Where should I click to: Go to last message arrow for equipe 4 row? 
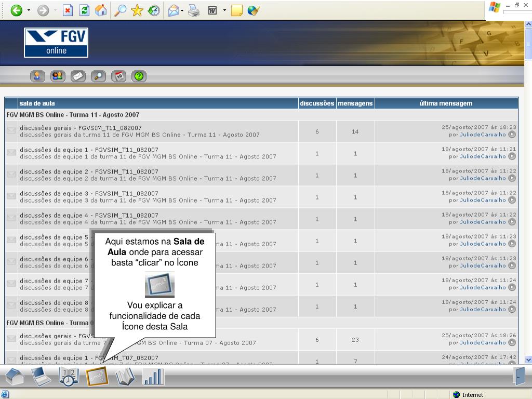click(x=512, y=222)
